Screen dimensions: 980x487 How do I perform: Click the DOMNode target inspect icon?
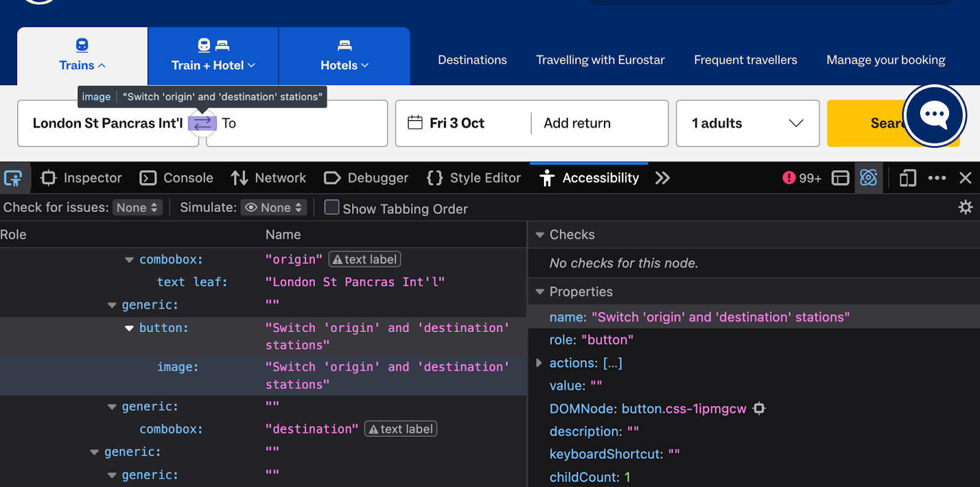759,409
